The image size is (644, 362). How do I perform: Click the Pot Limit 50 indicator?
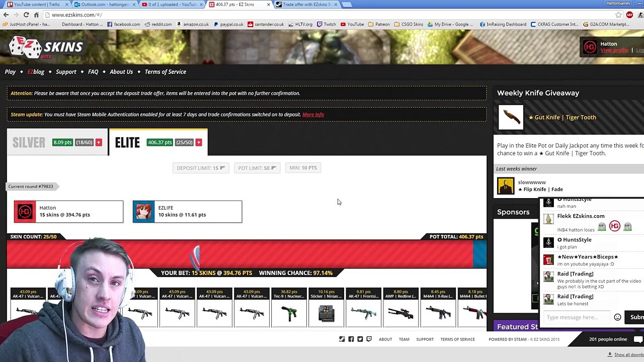257,168
